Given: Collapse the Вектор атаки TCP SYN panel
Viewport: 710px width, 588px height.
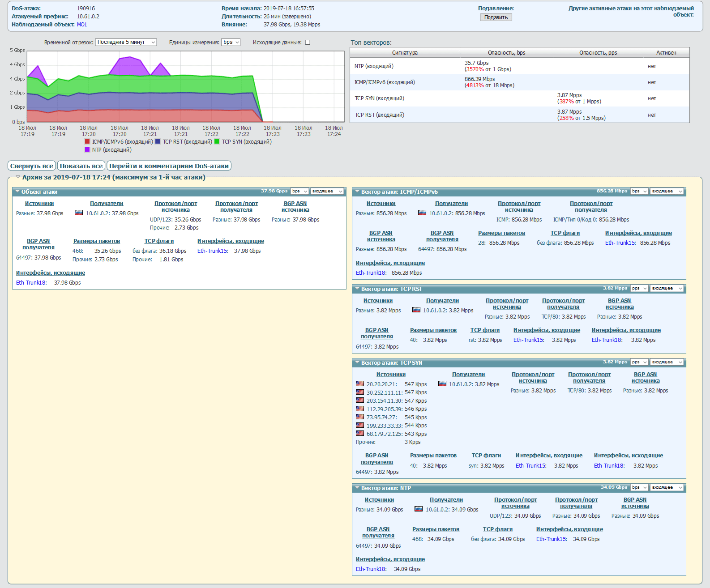Looking at the screenshot, I should (357, 362).
